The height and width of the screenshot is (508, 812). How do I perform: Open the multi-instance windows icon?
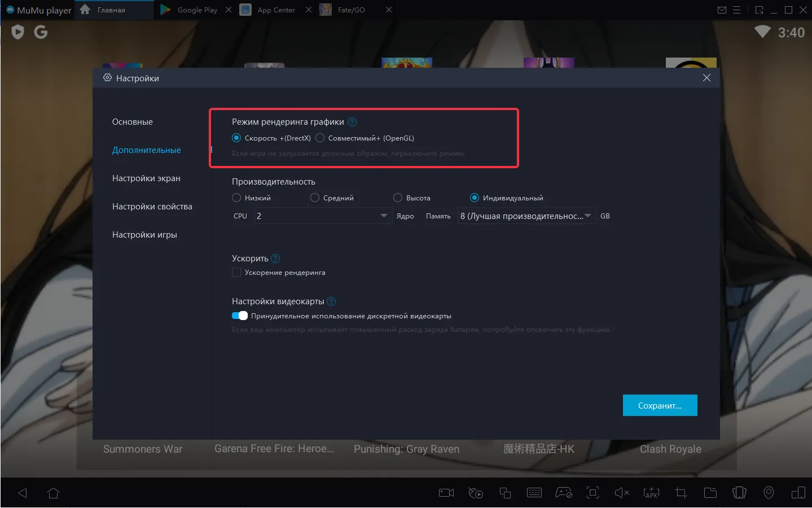pyautogui.click(x=505, y=493)
